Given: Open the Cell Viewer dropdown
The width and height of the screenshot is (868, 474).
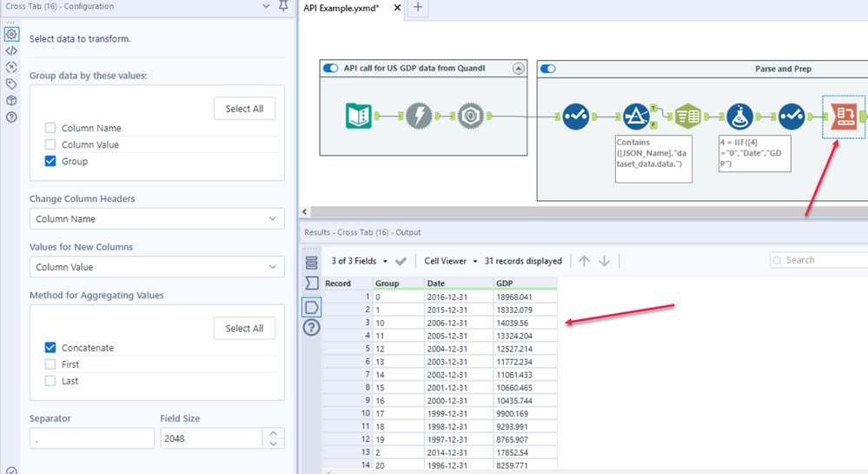Looking at the screenshot, I should click(x=451, y=261).
